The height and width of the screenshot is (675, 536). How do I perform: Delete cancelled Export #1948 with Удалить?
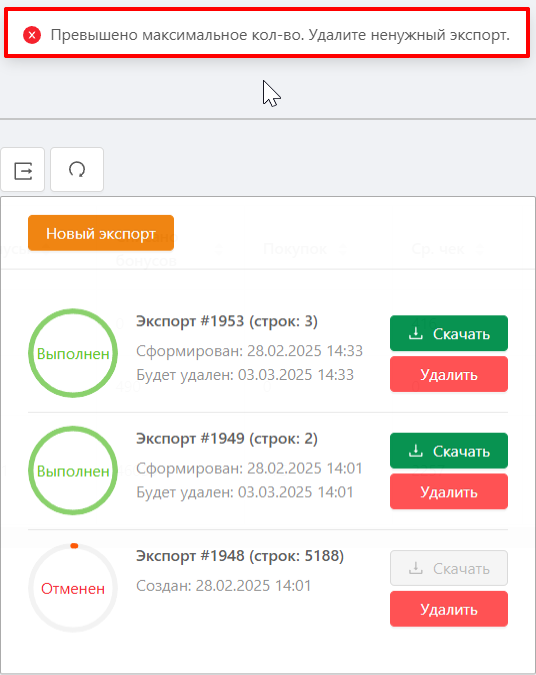pos(449,609)
